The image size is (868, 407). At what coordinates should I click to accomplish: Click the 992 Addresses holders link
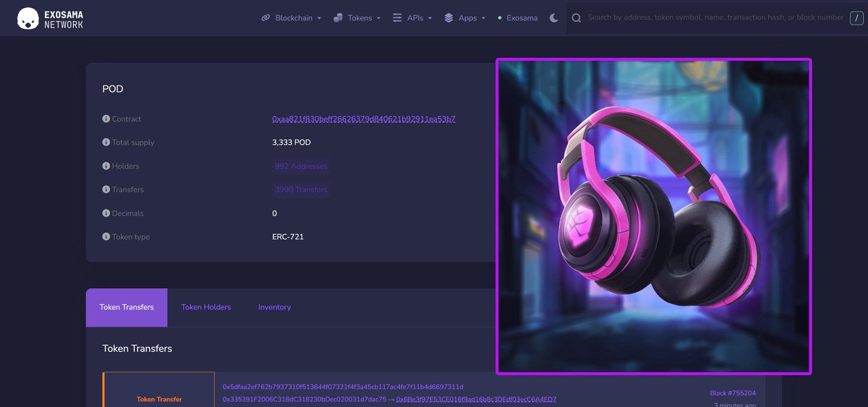301,166
